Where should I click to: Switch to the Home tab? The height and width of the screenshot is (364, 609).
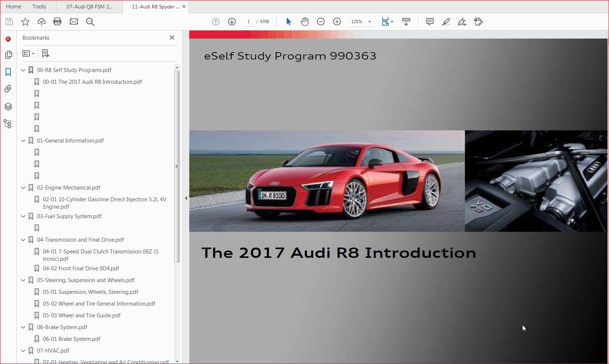pos(14,7)
